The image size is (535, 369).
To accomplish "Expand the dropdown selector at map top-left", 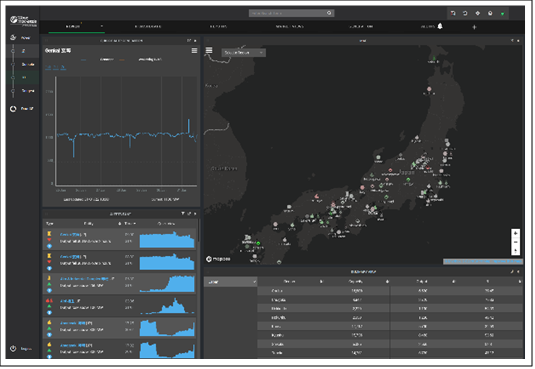I will pos(244,53).
